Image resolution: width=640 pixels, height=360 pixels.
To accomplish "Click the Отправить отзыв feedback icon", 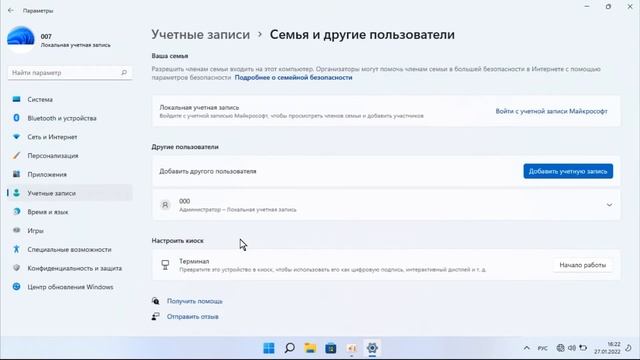I will (156, 316).
